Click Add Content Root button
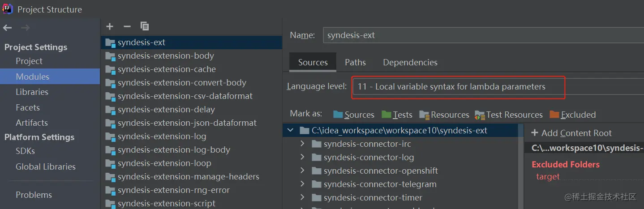This screenshot has height=209, width=644. [x=571, y=133]
